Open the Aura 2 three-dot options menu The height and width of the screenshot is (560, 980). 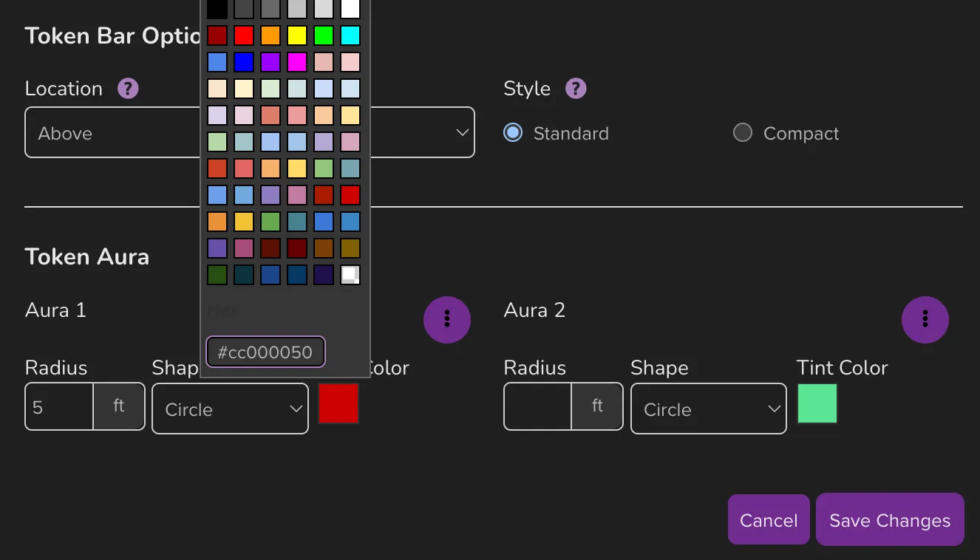(925, 319)
